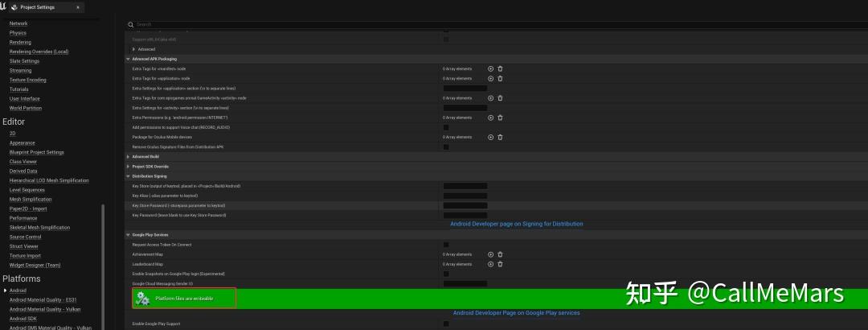Open Slate Settings category

24,61
